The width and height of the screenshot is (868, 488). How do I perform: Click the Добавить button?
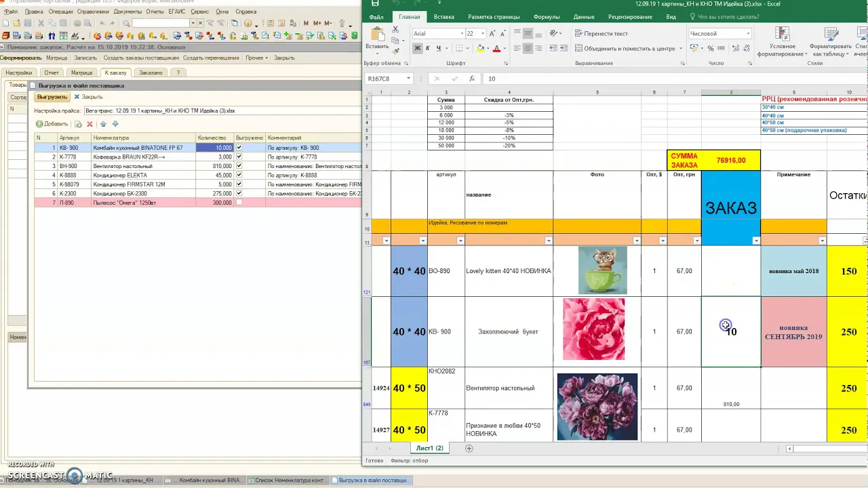[52, 124]
